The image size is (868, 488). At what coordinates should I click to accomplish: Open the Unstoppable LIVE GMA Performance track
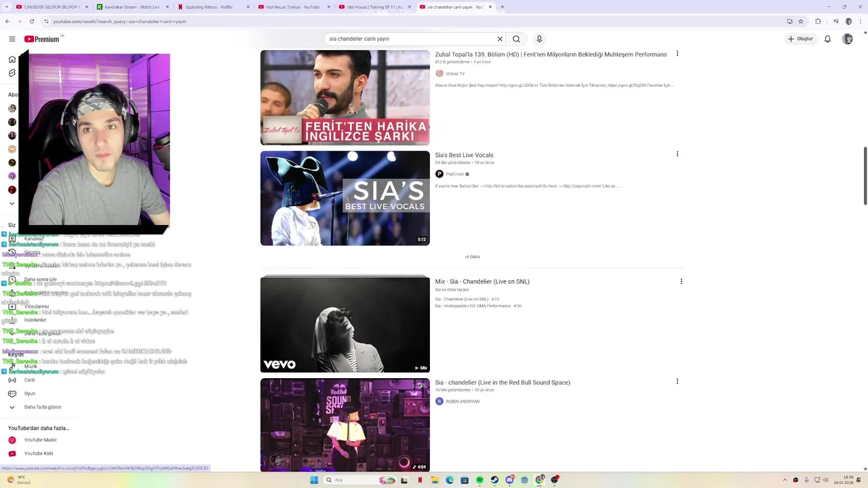pyautogui.click(x=478, y=306)
